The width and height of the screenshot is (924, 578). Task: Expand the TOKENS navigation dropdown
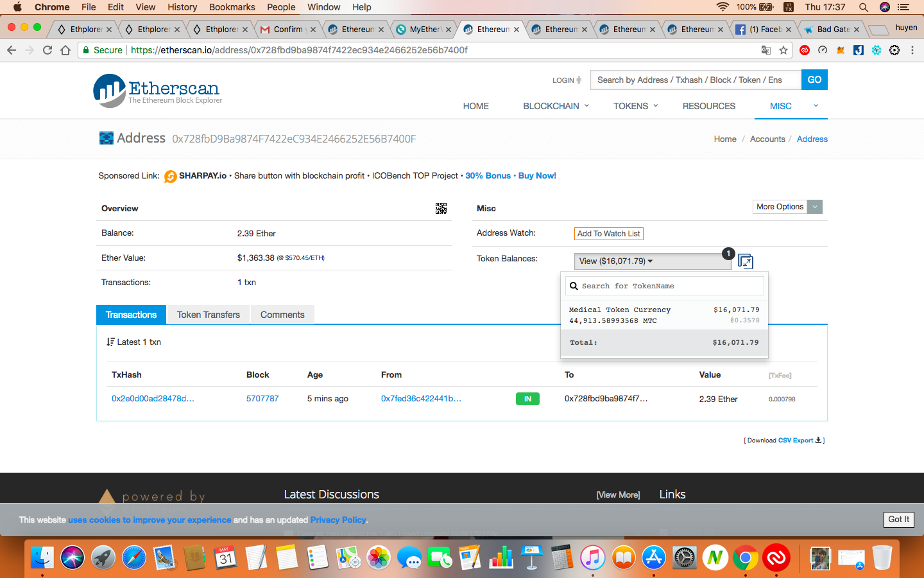coord(636,106)
